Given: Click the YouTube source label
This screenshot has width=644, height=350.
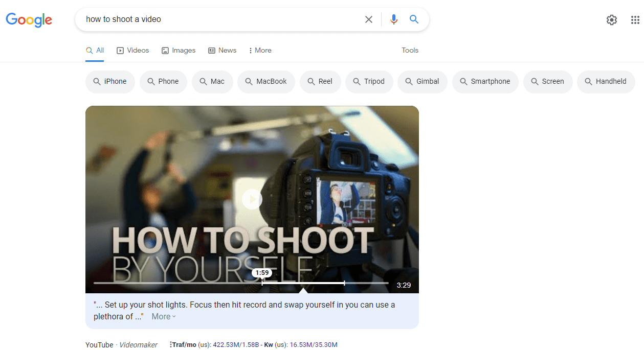Looking at the screenshot, I should point(99,345).
